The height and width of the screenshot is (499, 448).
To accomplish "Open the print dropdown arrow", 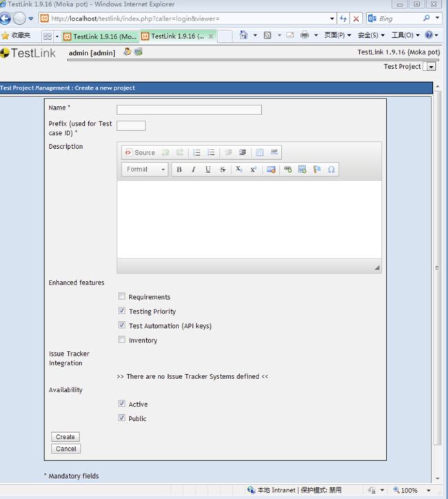I will point(316,35).
